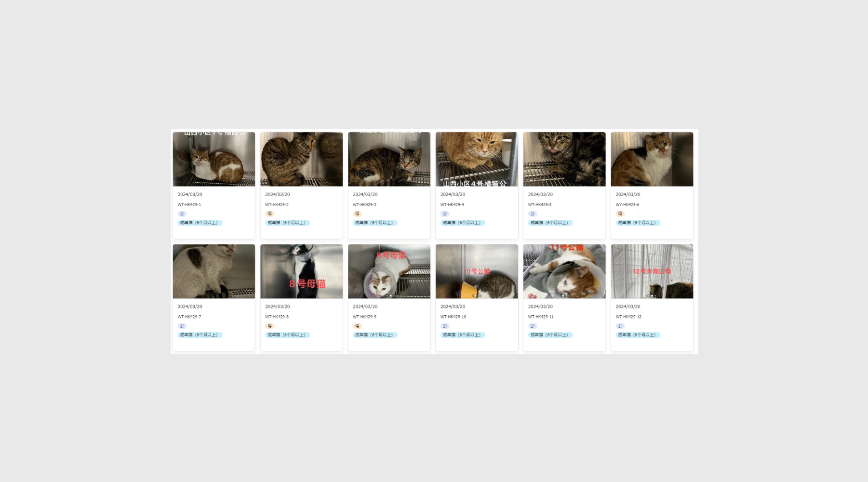Screen dimensions: 868x482
Task: Click the 成年猫 age tag on WT-HK429-4
Action: click(462, 223)
